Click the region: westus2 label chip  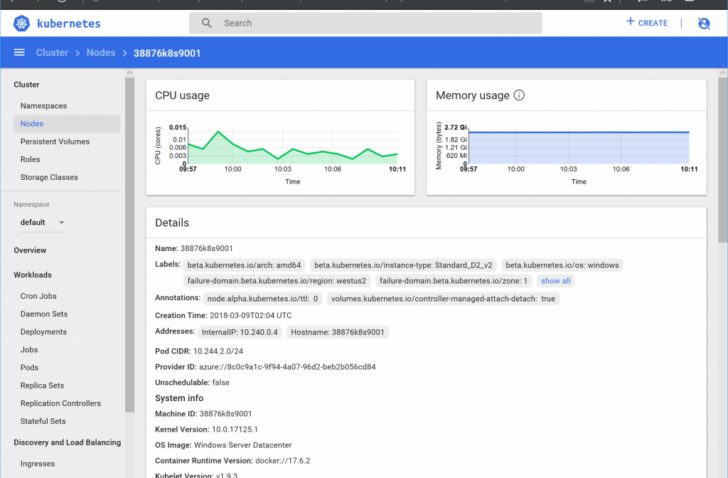(x=277, y=281)
